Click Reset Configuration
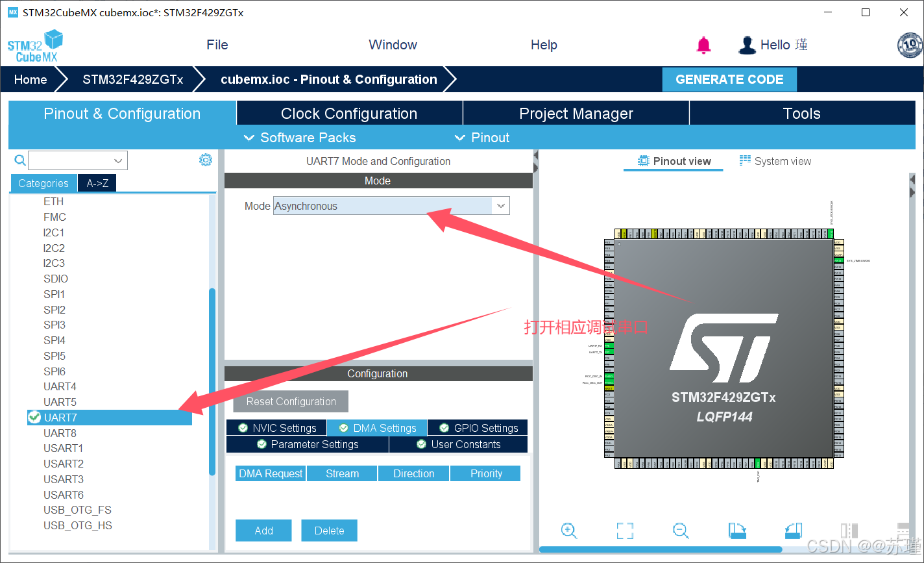 [291, 401]
